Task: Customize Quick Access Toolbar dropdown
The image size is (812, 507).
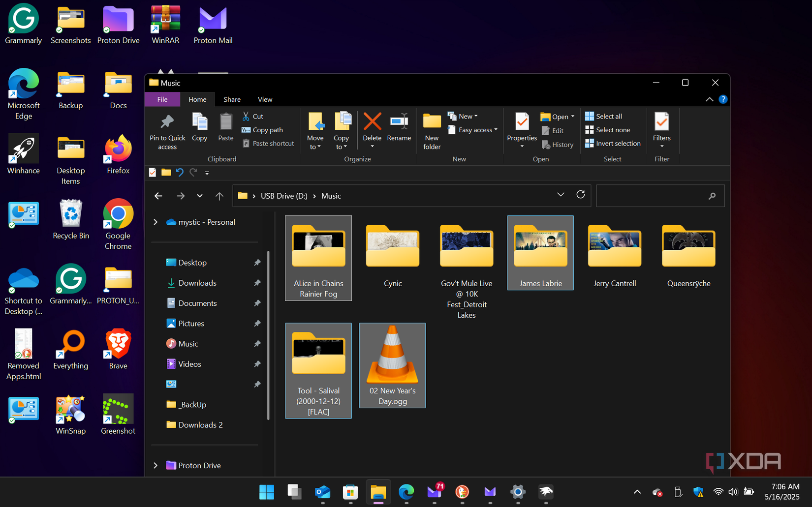Action: [x=207, y=173]
